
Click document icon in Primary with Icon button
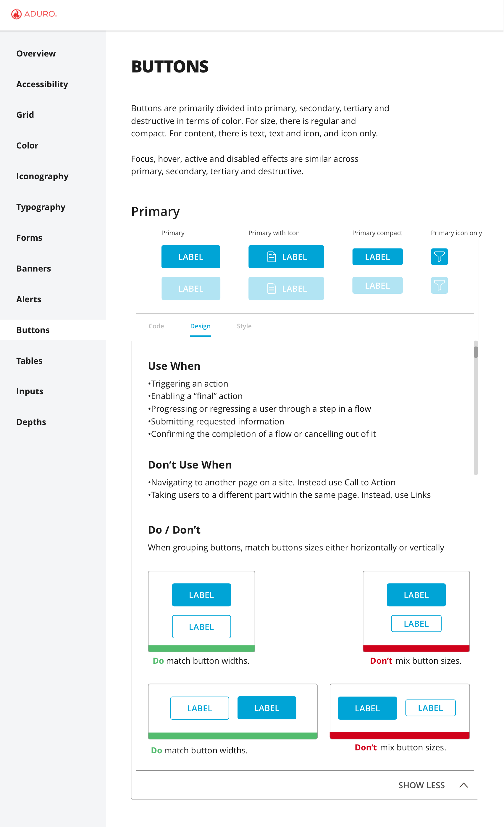click(x=272, y=257)
